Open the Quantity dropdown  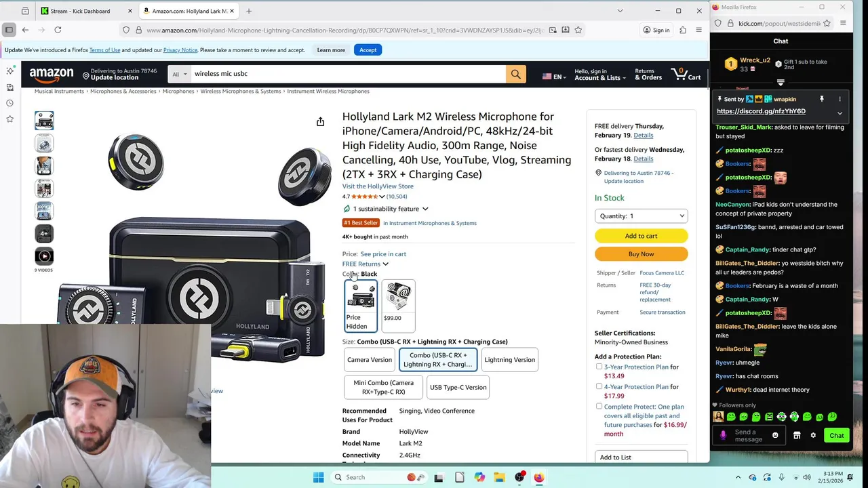tap(641, 216)
